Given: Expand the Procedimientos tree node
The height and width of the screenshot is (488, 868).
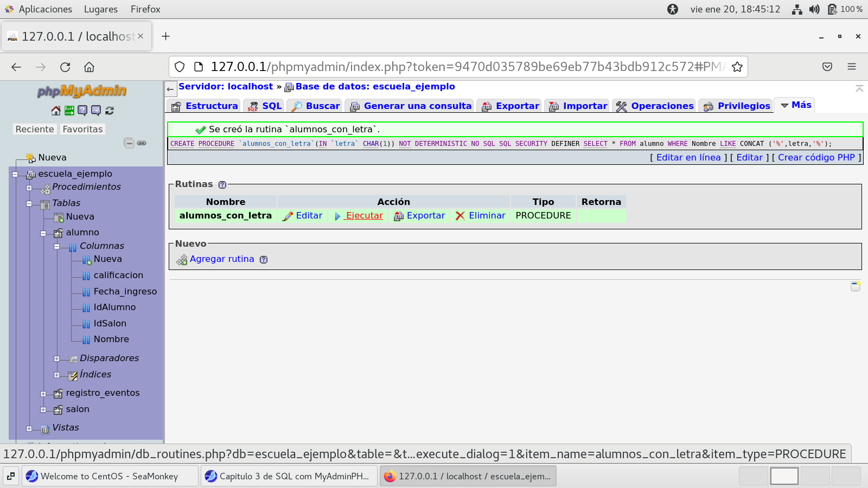Looking at the screenshot, I should pos(29,188).
